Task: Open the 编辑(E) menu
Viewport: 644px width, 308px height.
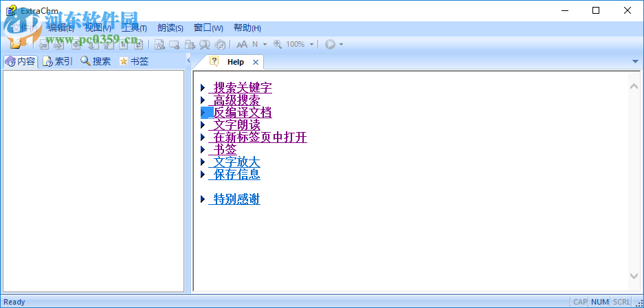Action: (60, 28)
